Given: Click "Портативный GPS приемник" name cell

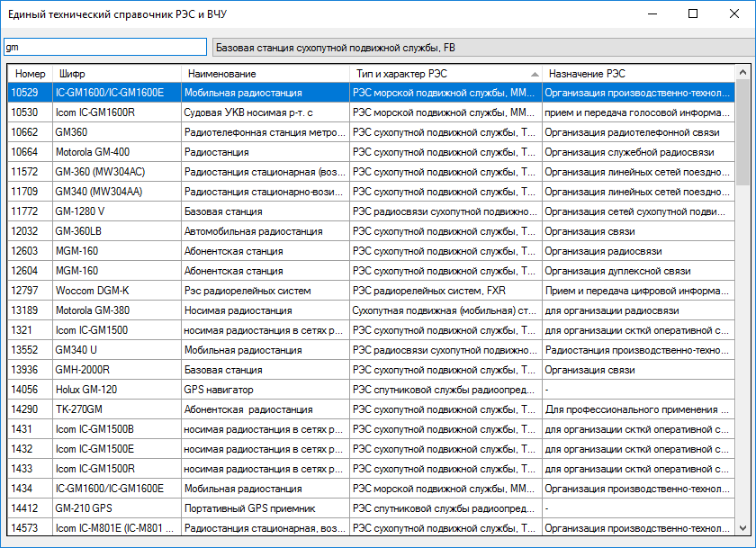Looking at the screenshot, I should 265,508.
